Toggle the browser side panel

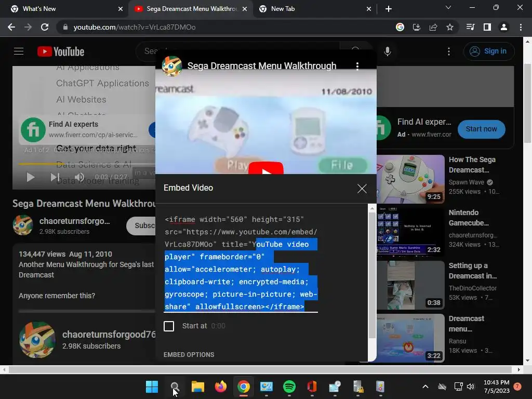[x=487, y=27]
